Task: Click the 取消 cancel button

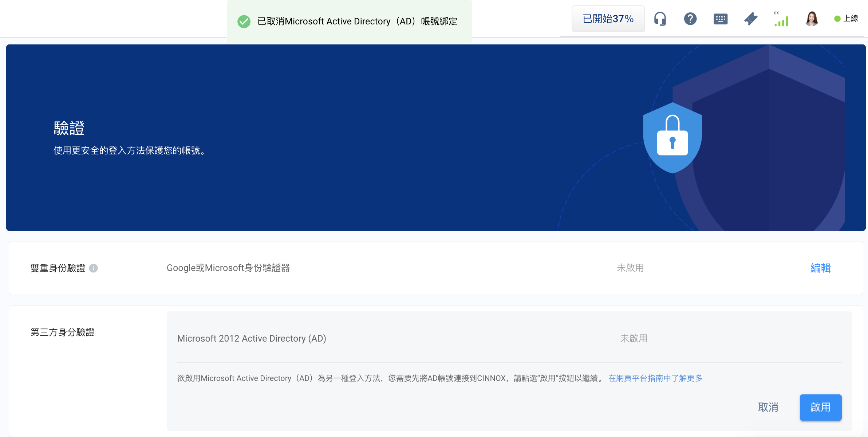Action: pyautogui.click(x=768, y=407)
